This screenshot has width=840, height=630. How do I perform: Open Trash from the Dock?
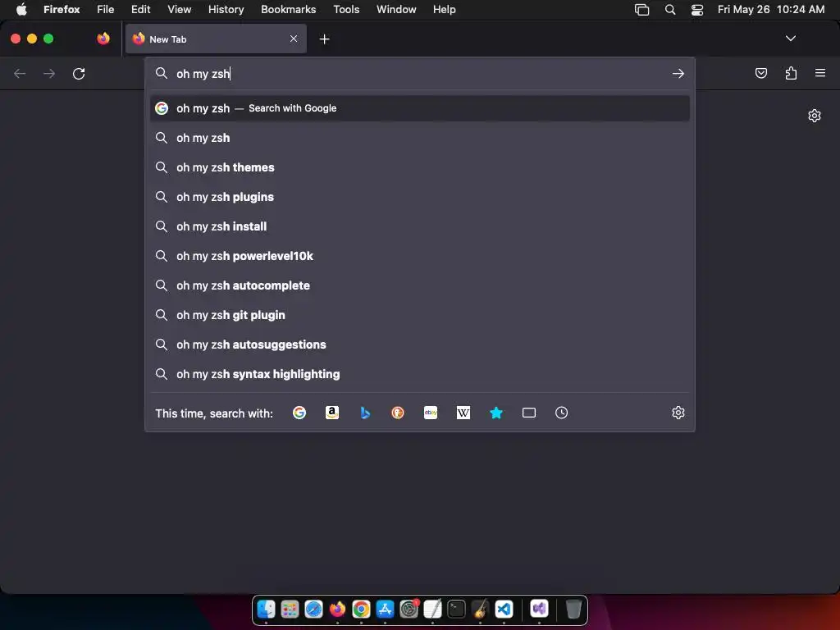pos(573,609)
